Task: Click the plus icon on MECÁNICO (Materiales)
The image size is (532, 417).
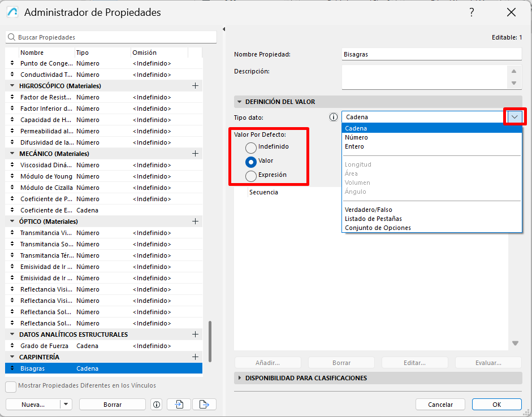Action: (x=196, y=154)
